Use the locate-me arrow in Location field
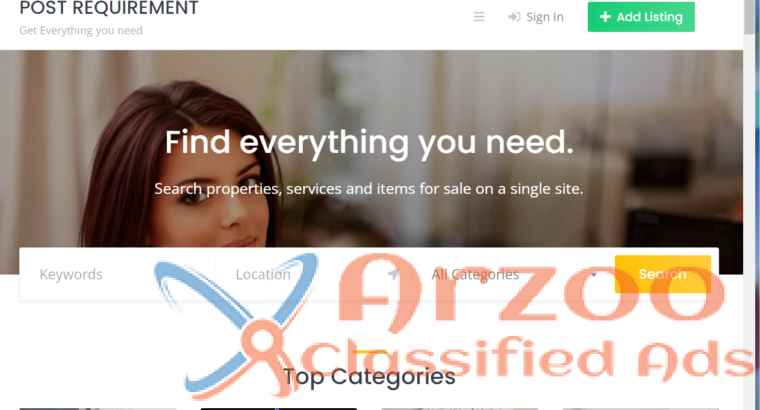 (x=393, y=274)
